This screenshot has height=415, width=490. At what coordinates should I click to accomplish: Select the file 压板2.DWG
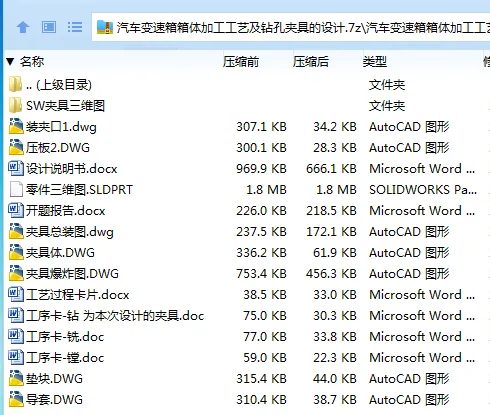58,148
